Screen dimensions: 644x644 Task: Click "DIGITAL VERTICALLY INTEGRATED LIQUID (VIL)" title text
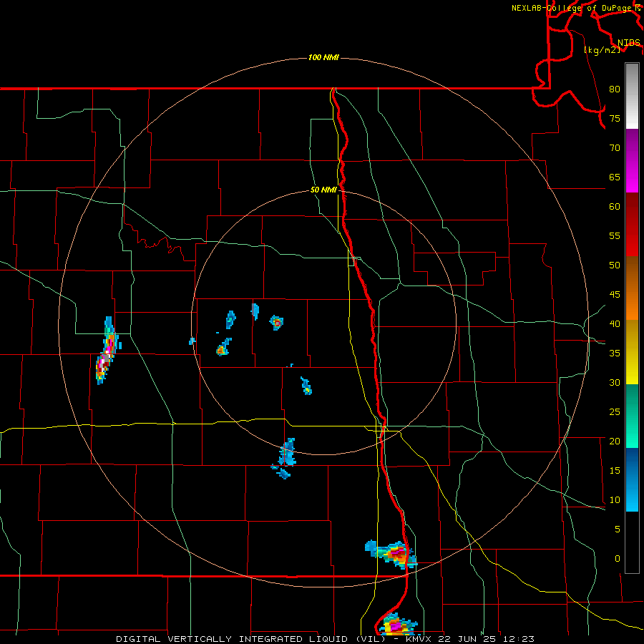pyautogui.click(x=251, y=639)
